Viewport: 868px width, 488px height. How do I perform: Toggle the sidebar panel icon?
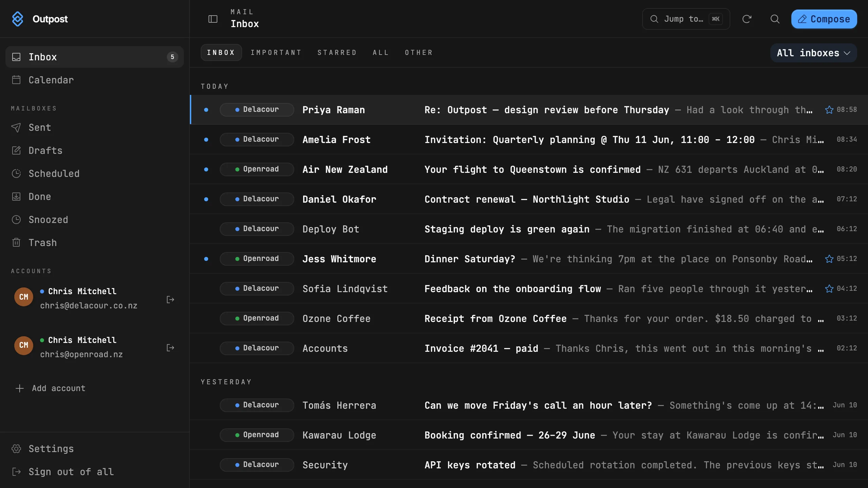213,19
